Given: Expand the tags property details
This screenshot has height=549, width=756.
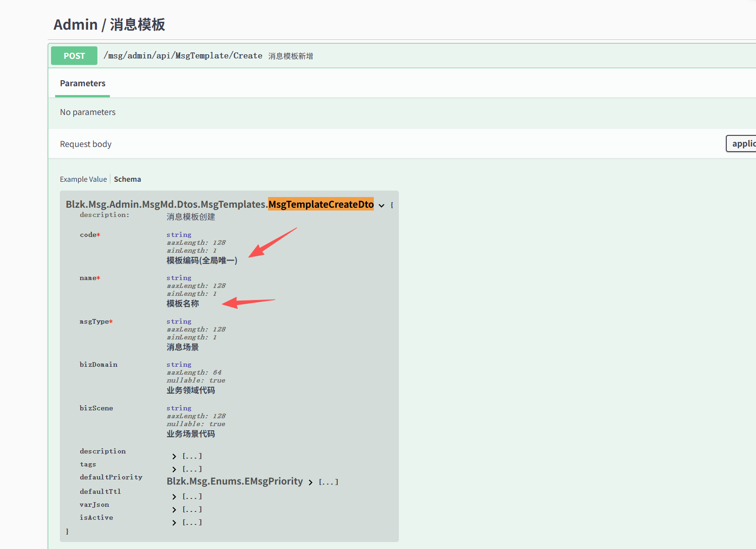Looking at the screenshot, I should tap(174, 470).
